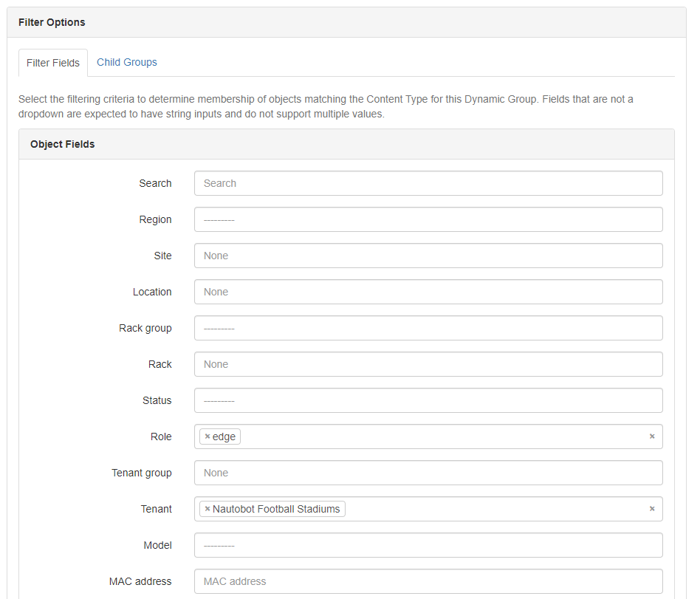Expand the Location dropdown
This screenshot has height=599, width=700.
point(428,292)
